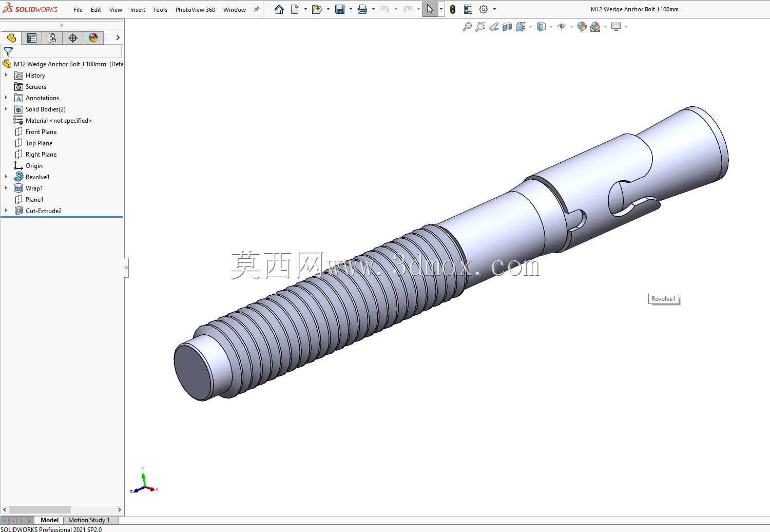
Task: Select Material <not specified> item
Action: tap(59, 121)
